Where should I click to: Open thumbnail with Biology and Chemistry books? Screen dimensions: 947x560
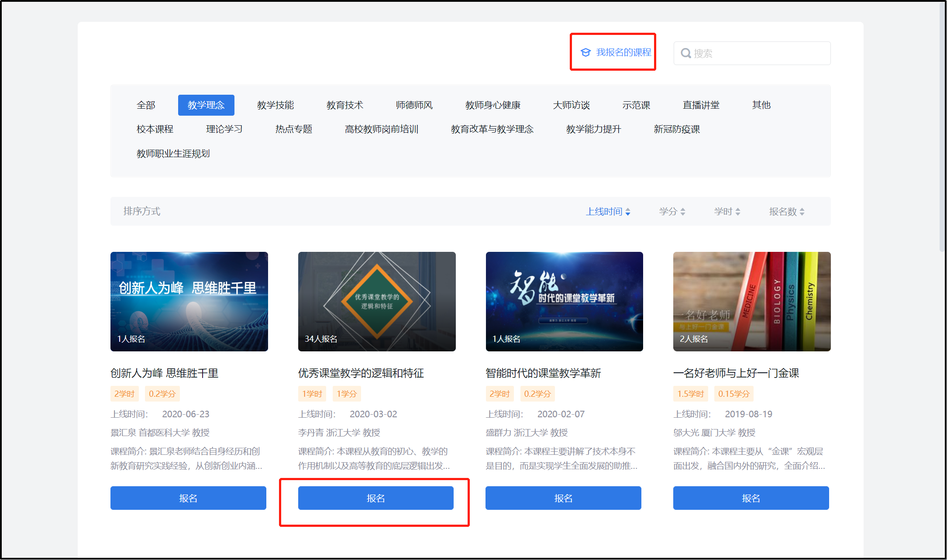coord(751,301)
